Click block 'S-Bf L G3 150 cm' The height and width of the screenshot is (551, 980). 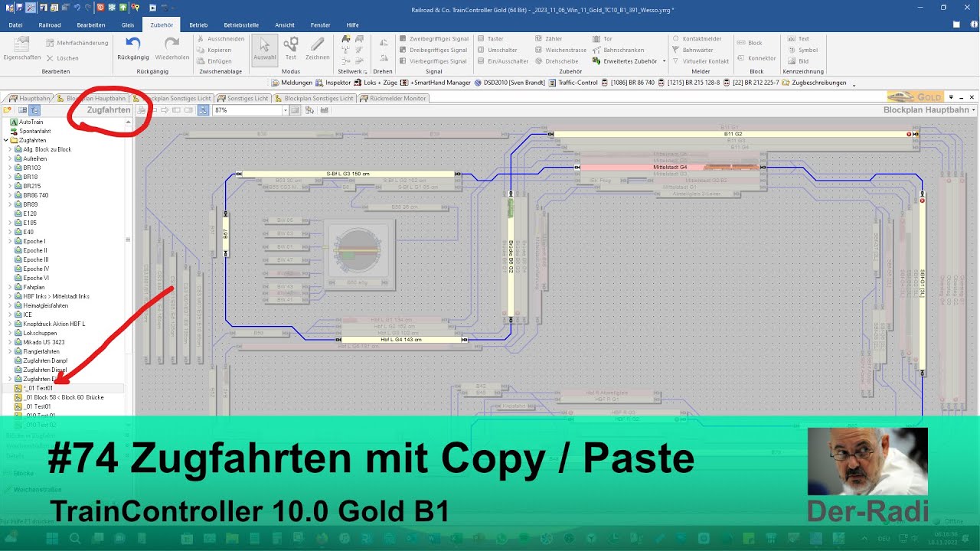348,174
